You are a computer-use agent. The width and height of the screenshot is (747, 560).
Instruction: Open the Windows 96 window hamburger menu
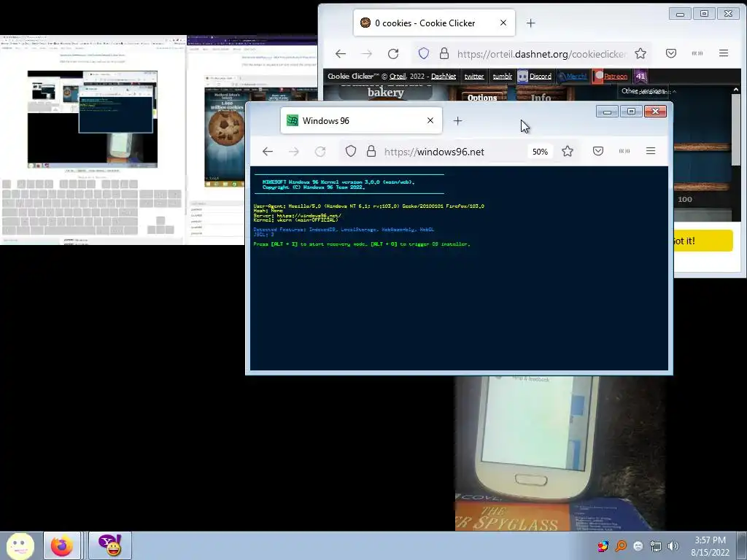(651, 151)
